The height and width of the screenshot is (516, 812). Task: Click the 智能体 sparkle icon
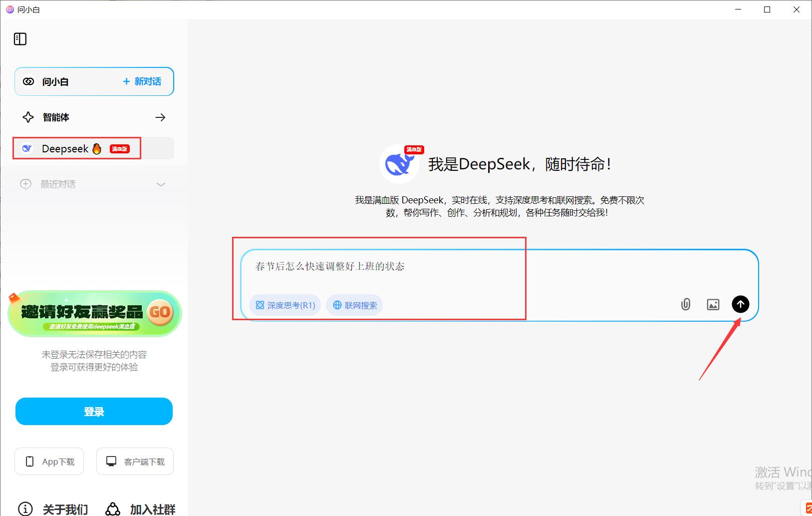tap(28, 117)
